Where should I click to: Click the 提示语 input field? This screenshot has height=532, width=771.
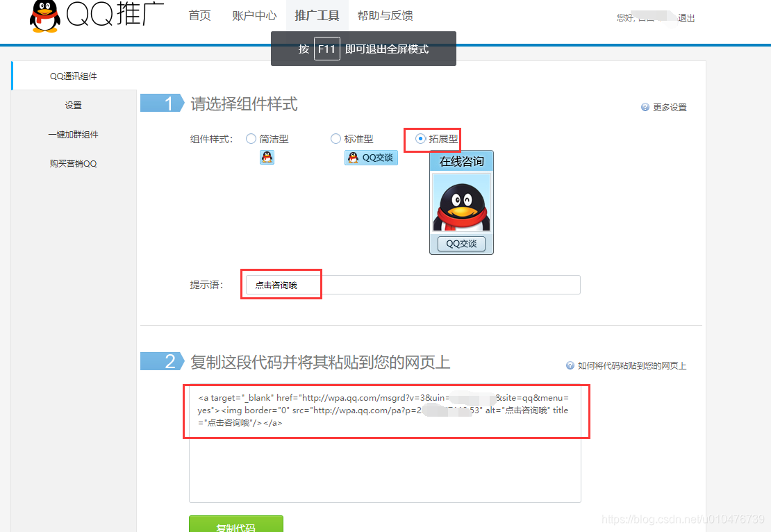pos(413,285)
